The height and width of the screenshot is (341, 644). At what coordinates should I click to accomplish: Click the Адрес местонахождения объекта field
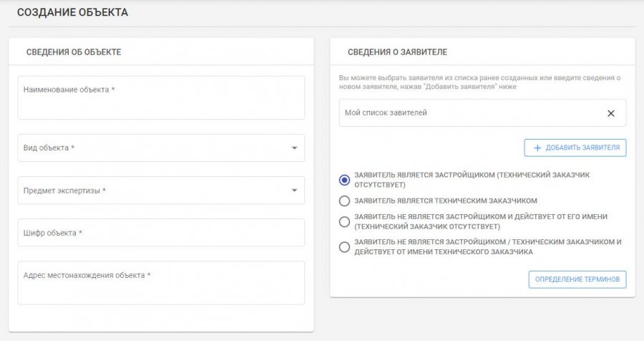click(161, 283)
